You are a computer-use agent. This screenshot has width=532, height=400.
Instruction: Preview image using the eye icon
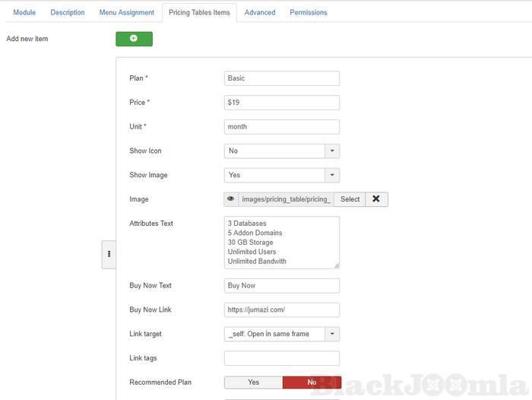231,199
